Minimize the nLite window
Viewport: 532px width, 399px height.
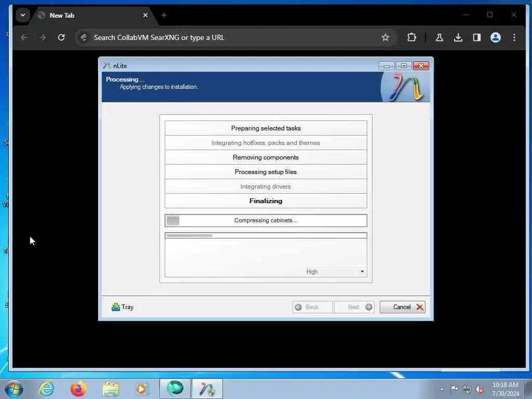387,66
